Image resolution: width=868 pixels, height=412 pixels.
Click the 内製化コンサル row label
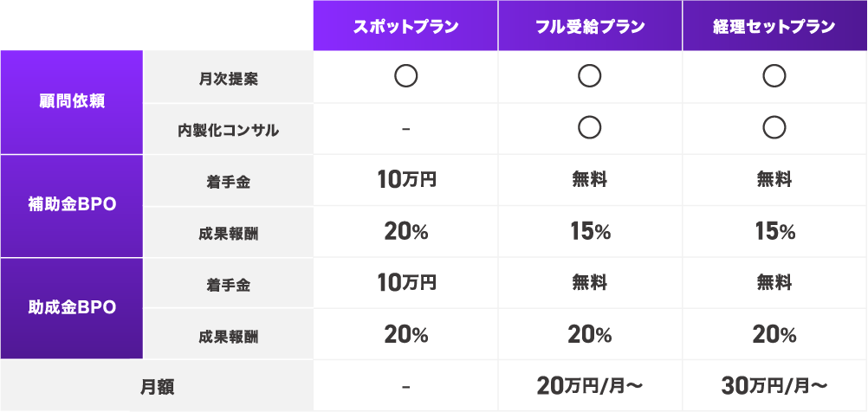pyautogui.click(x=228, y=131)
